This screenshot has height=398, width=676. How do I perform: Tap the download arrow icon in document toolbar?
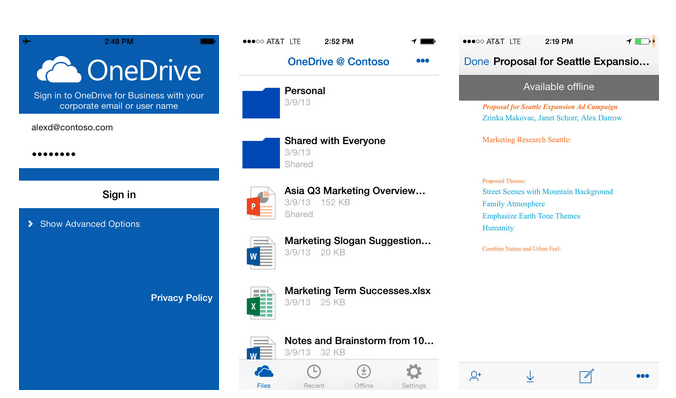point(530,376)
